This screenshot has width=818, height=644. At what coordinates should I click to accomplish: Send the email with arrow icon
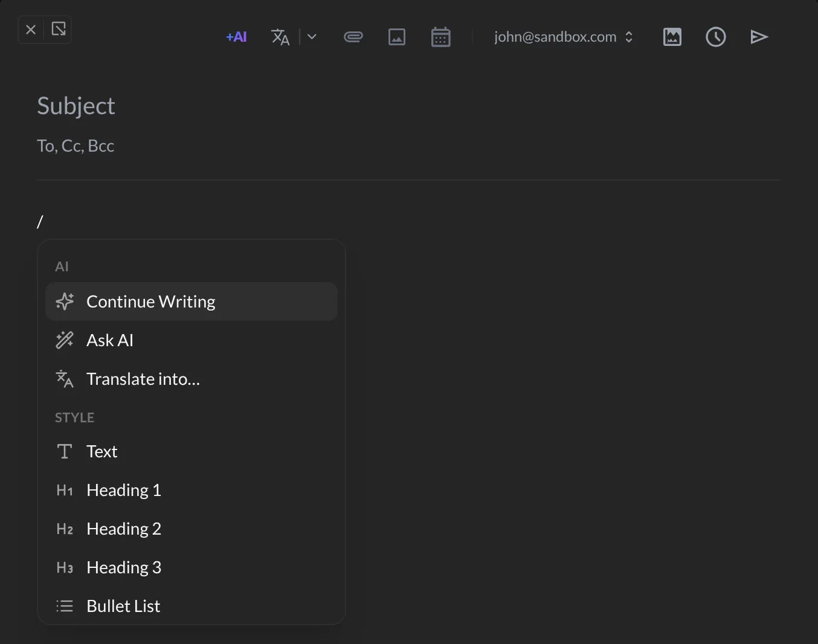759,37
